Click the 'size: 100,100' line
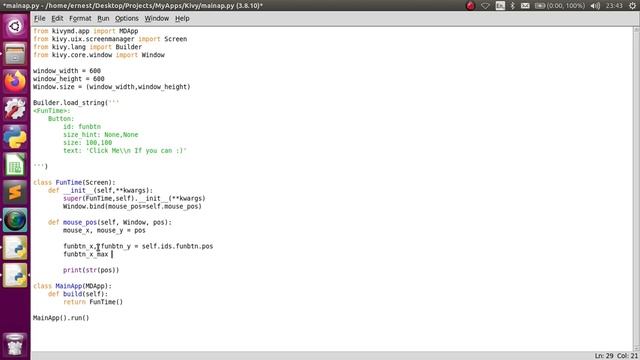 pyautogui.click(x=87, y=142)
